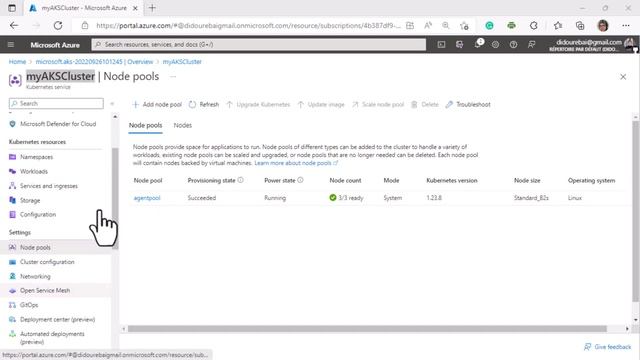The height and width of the screenshot is (360, 640).
Task: Open the agentpool node pool link
Action: click(147, 198)
